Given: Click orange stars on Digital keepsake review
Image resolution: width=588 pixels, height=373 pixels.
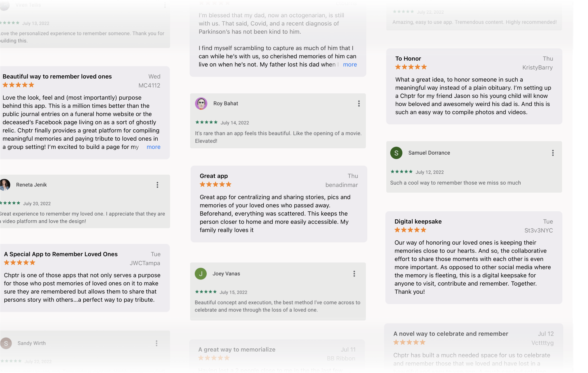Looking at the screenshot, I should click(410, 230).
